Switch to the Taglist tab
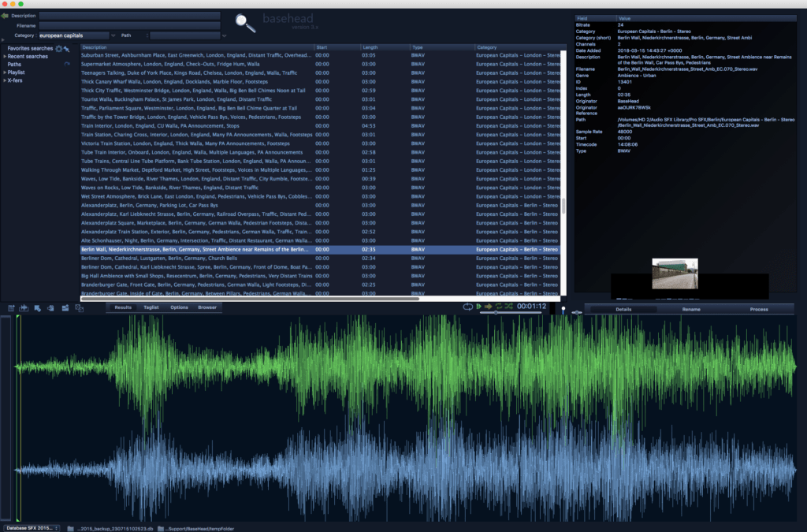Image resolution: width=807 pixels, height=532 pixels. 151,307
